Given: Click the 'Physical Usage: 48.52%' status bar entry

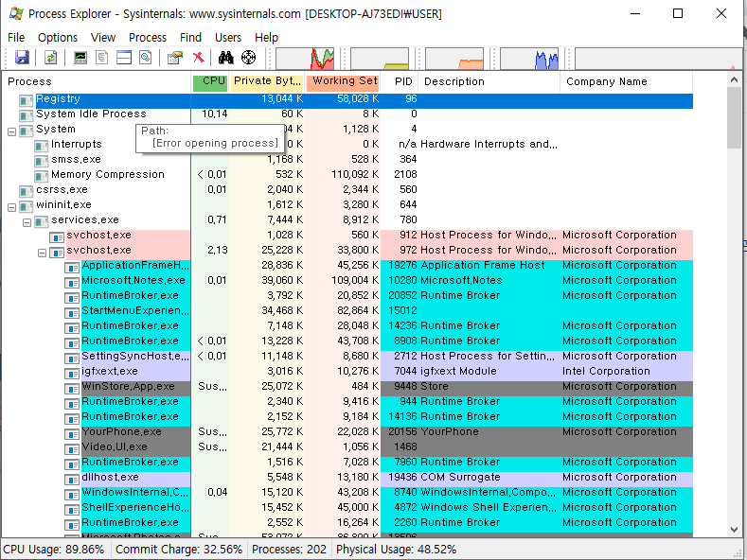Looking at the screenshot, I should point(397,550).
